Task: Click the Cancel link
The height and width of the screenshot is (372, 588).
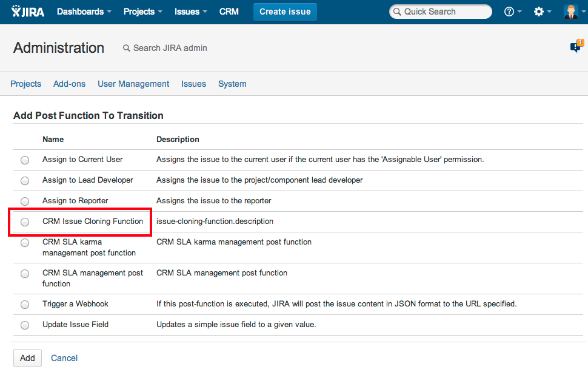Action: tap(64, 358)
